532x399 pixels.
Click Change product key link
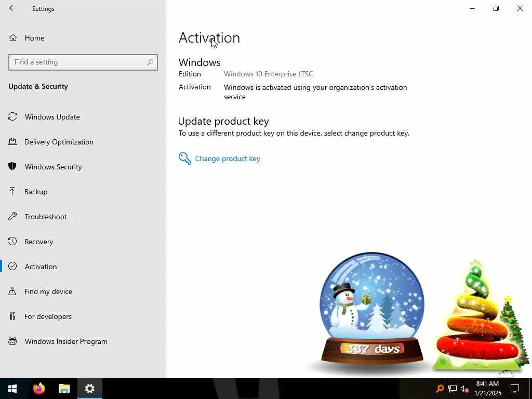(228, 159)
